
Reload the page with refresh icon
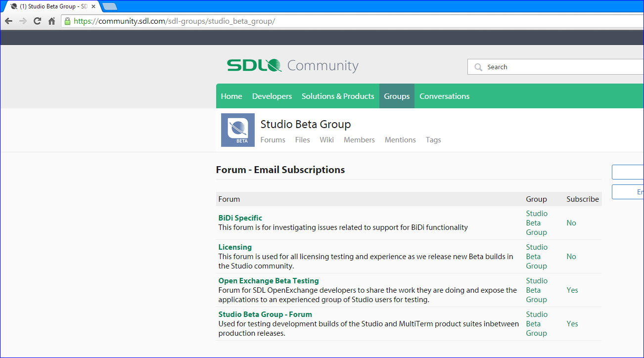37,21
